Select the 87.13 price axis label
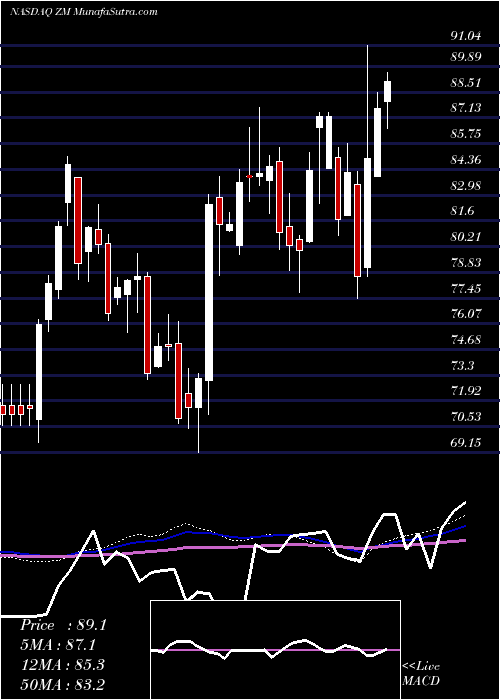Image resolution: width=500 pixels, height=700 pixels. (x=466, y=108)
